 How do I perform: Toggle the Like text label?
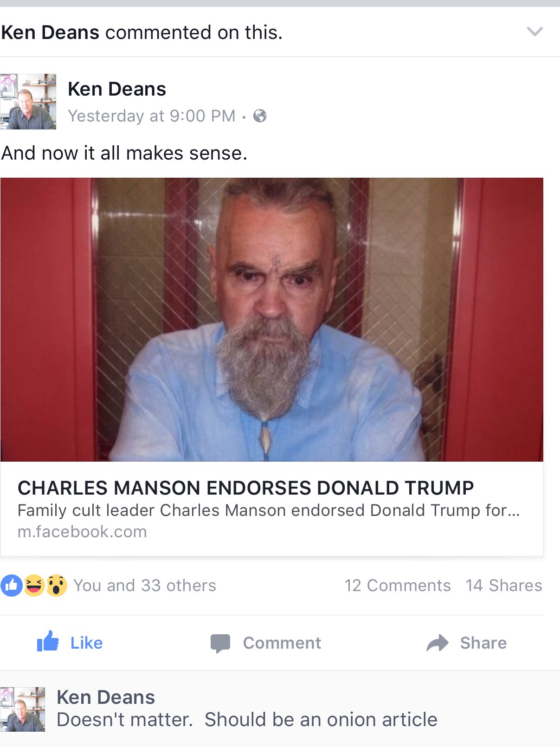click(86, 643)
